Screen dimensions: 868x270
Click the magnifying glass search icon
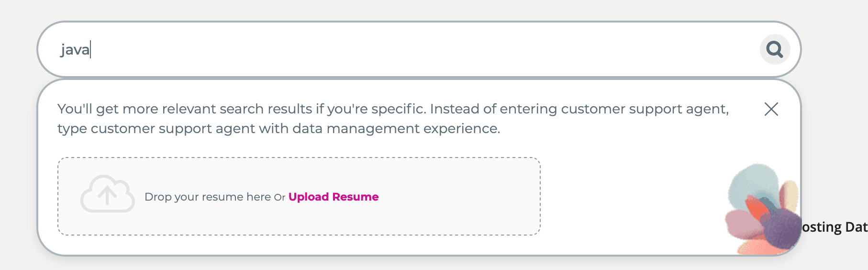775,49
